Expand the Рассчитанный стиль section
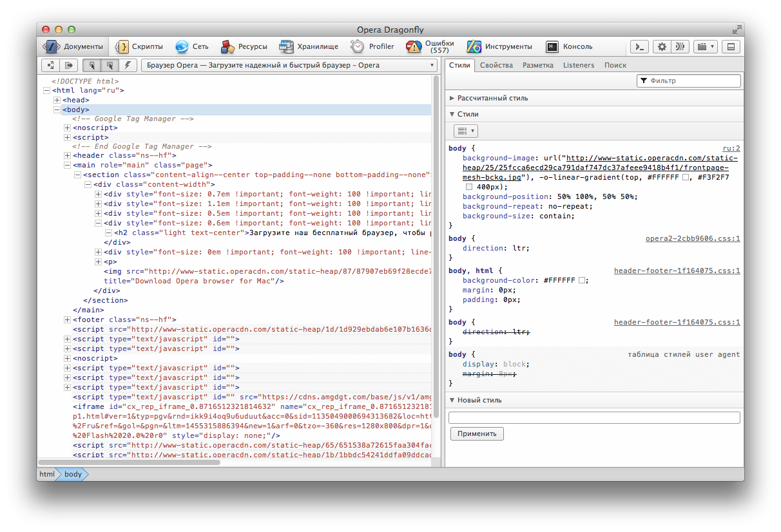Image resolution: width=781 pixels, height=532 pixels. coord(488,98)
